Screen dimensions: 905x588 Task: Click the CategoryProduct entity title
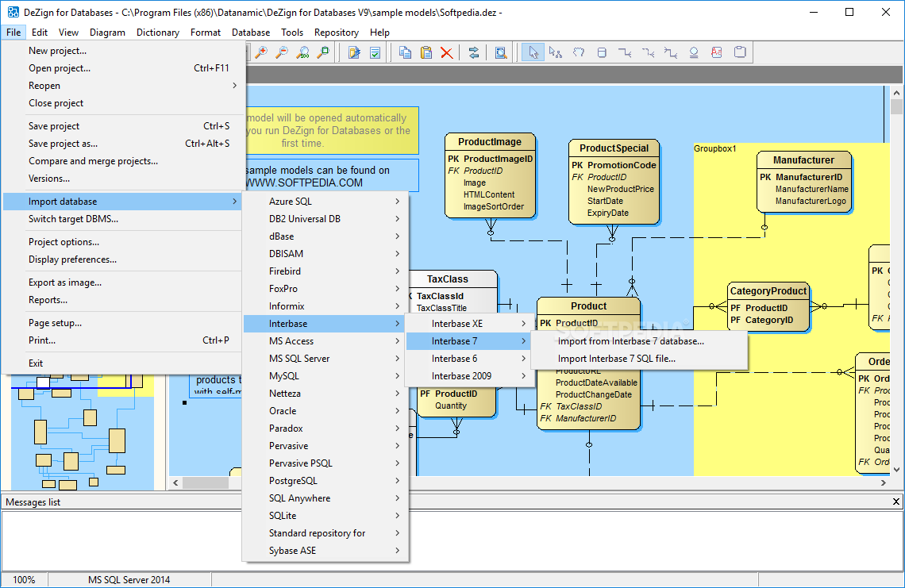768,291
